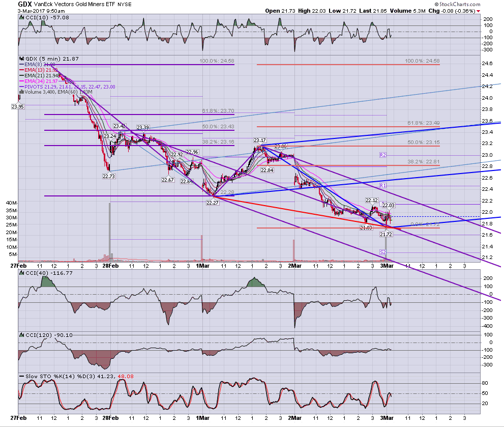
Task: Click the 22.73 low price callout
Action: [x=109, y=176]
